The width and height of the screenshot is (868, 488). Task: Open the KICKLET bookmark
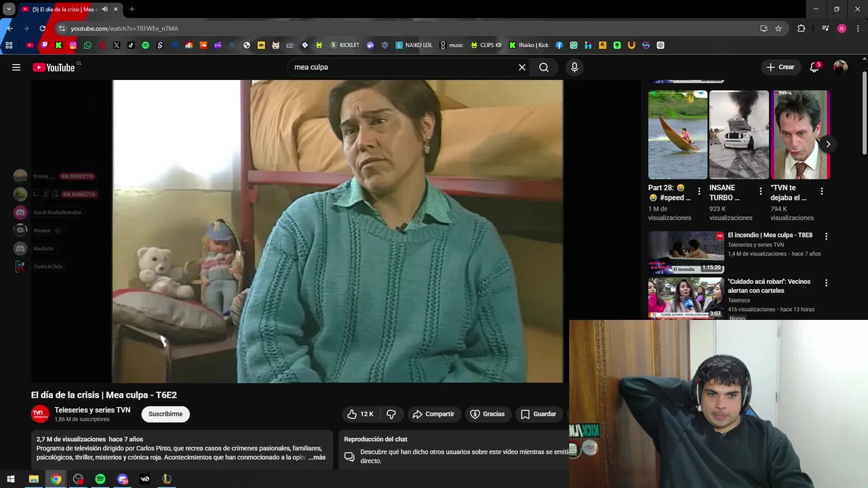coord(344,45)
